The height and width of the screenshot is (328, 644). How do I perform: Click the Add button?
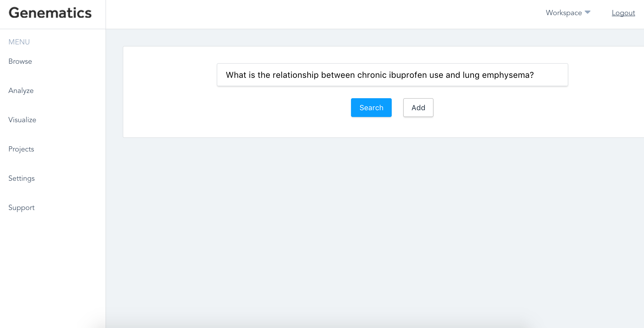[418, 108]
